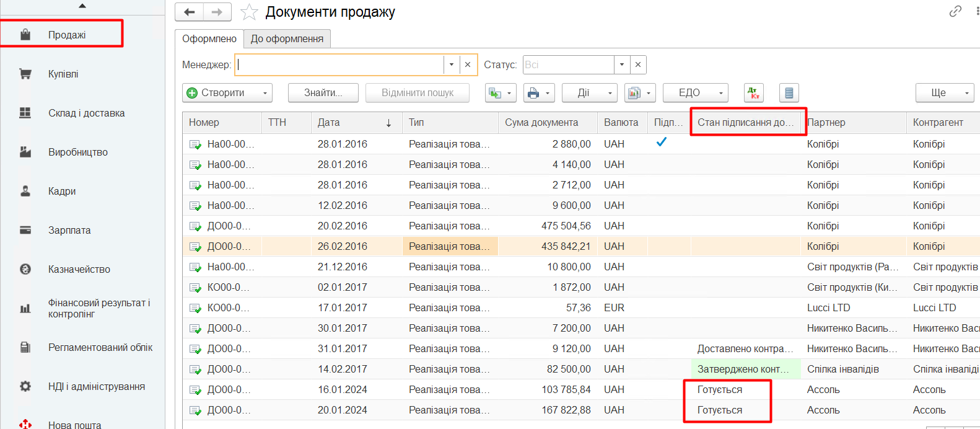Open the ЕДО dropdown menu
The width and height of the screenshot is (980, 429).
point(696,93)
